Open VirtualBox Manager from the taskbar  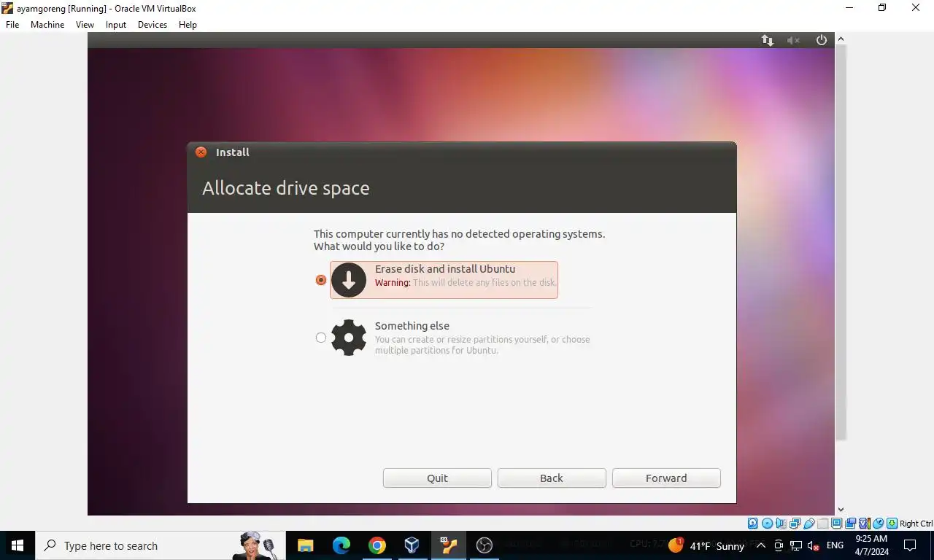pos(412,545)
